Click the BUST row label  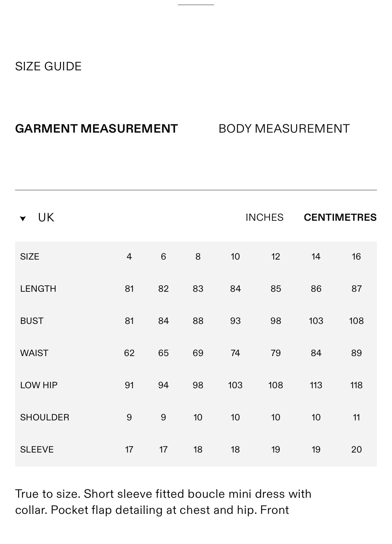point(32,321)
